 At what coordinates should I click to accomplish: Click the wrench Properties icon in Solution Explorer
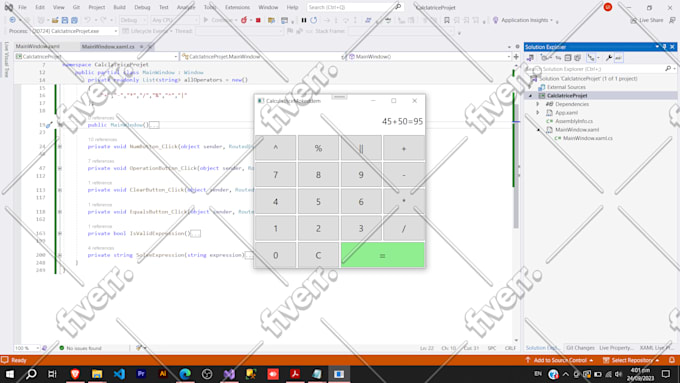(609, 58)
